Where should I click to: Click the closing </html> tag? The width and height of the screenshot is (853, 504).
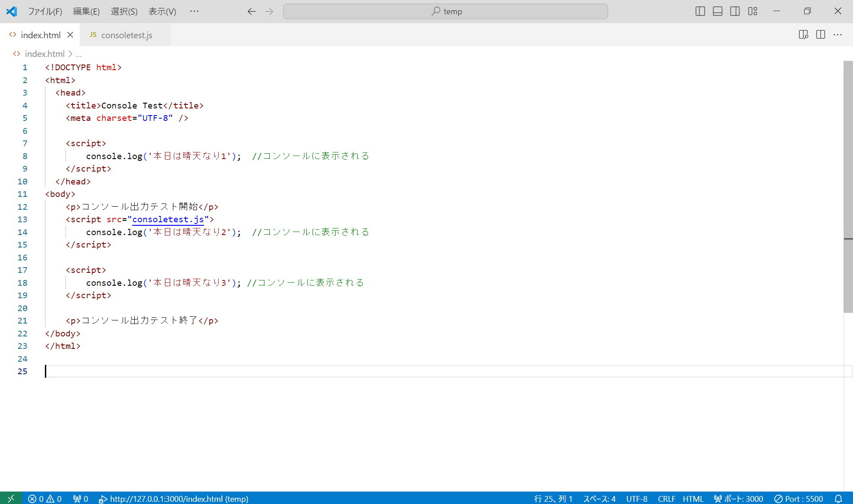63,346
